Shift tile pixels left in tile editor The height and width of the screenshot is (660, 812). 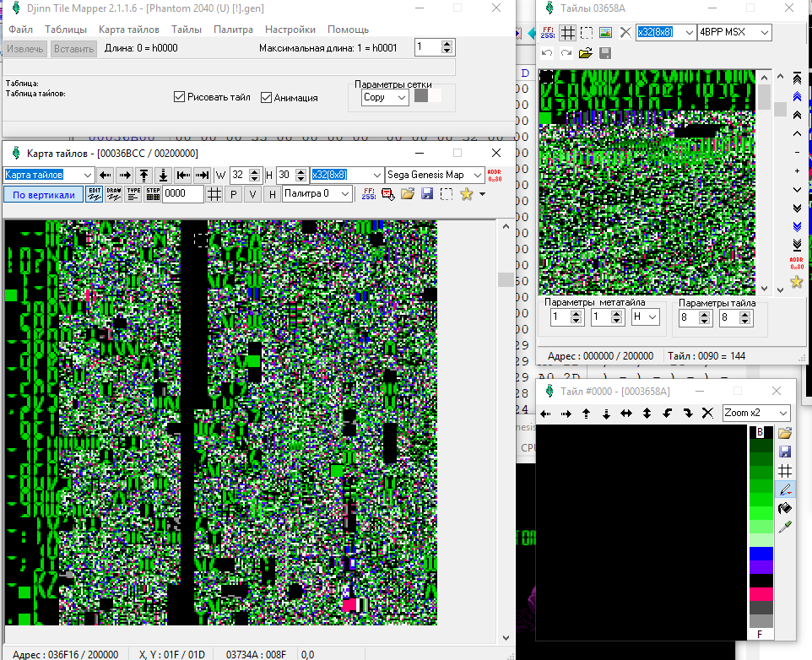click(545, 413)
